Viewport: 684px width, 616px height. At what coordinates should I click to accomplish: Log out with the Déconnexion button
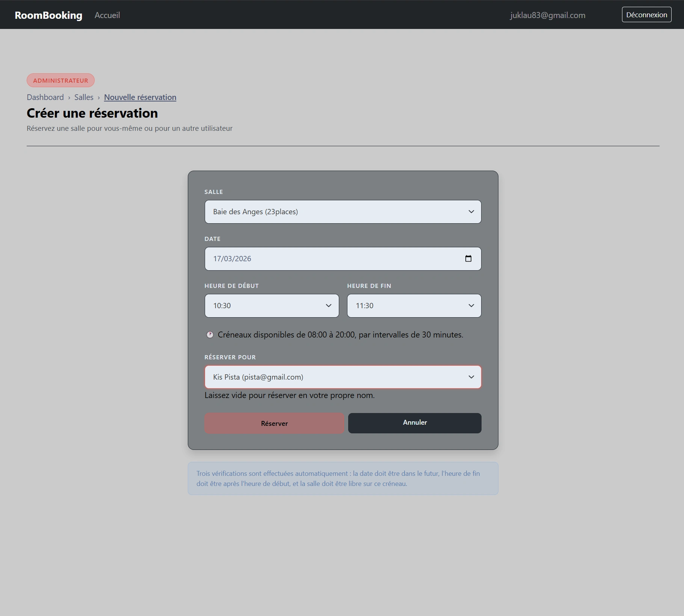click(646, 15)
